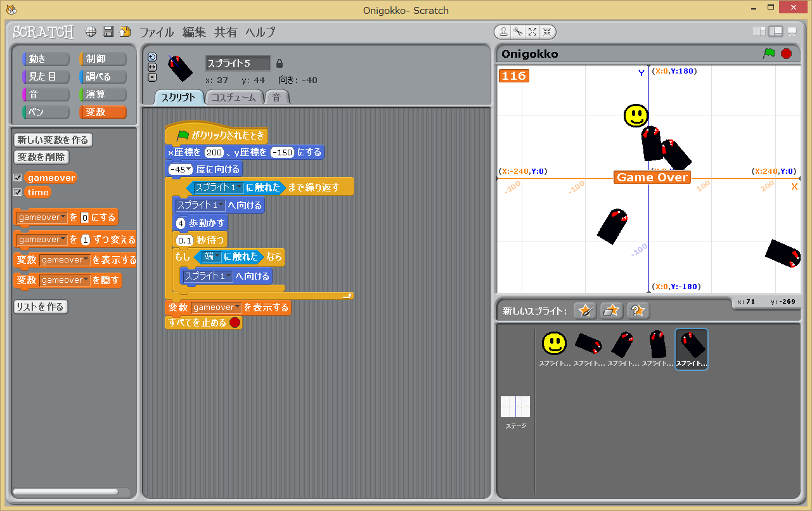Click the block palette horizontal scrollbar
The width and height of the screenshot is (812, 511).
tap(65, 491)
